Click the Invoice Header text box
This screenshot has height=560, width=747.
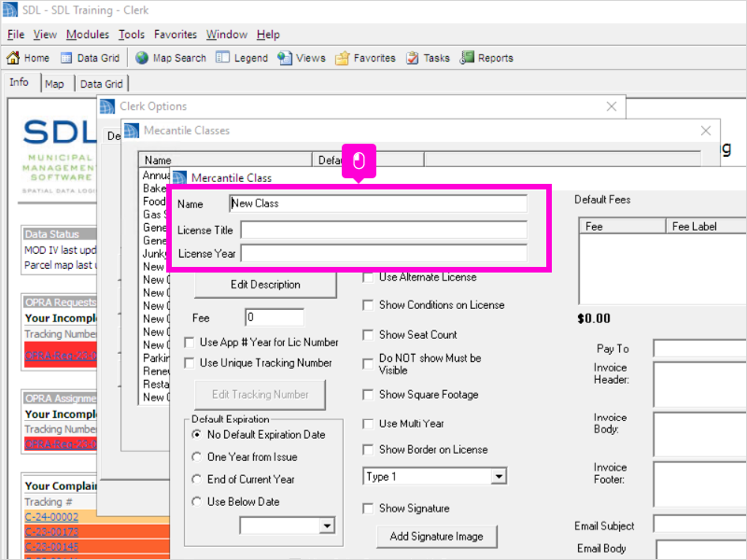coord(699,385)
